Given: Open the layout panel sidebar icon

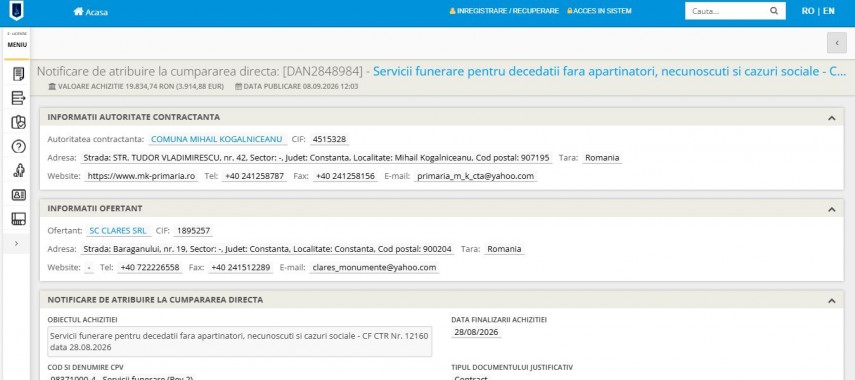Looking at the screenshot, I should 19,219.
